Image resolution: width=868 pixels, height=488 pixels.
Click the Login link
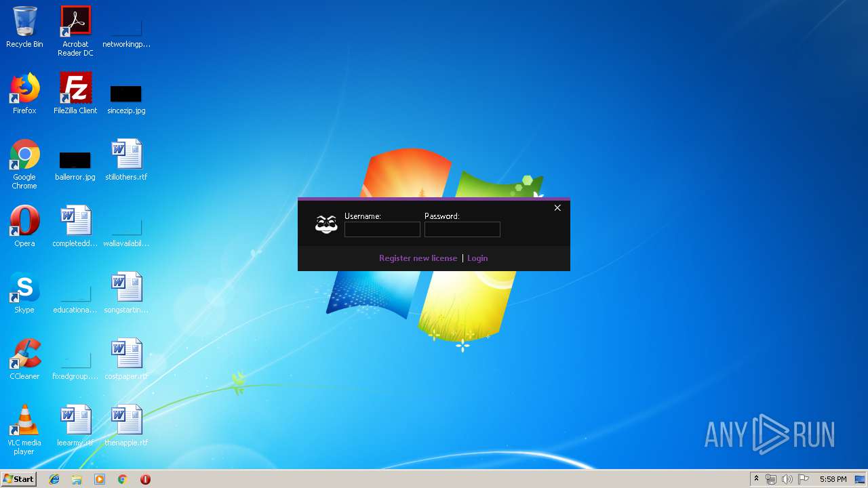pos(477,258)
